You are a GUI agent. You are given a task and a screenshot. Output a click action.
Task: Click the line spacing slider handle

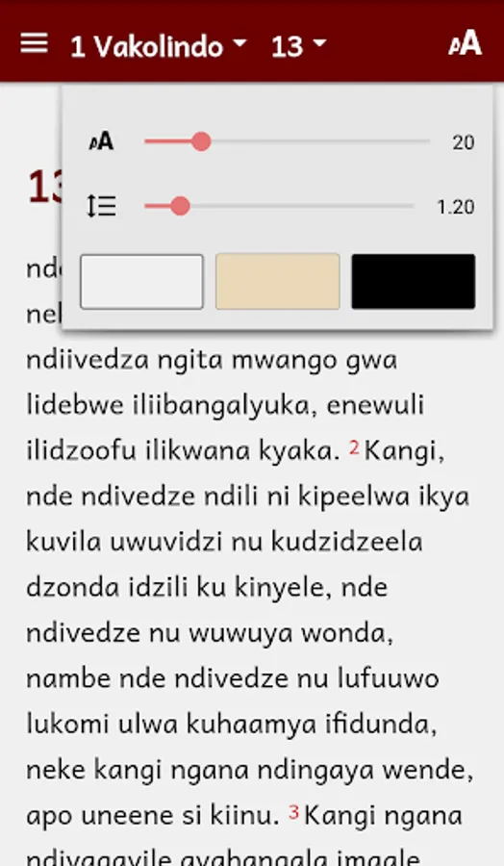click(180, 206)
